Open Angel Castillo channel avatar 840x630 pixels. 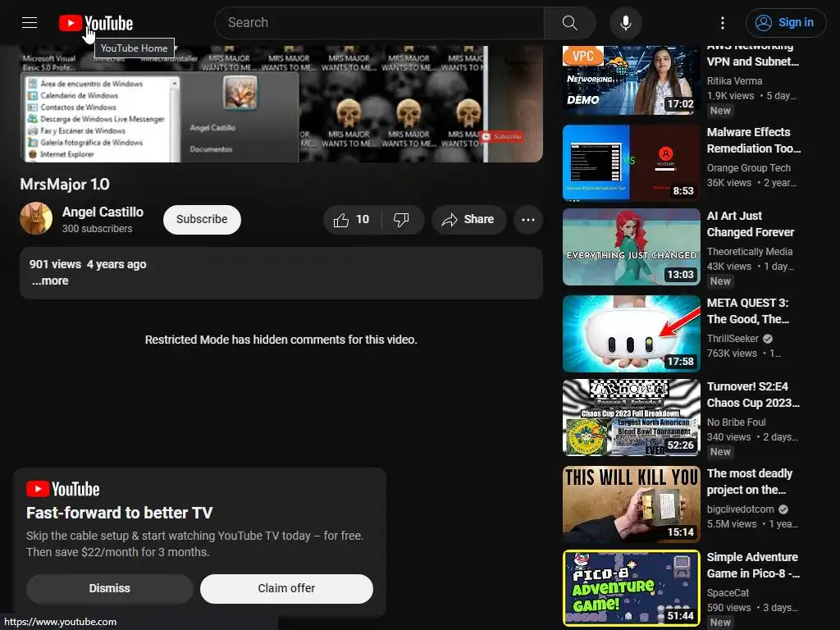tap(36, 218)
